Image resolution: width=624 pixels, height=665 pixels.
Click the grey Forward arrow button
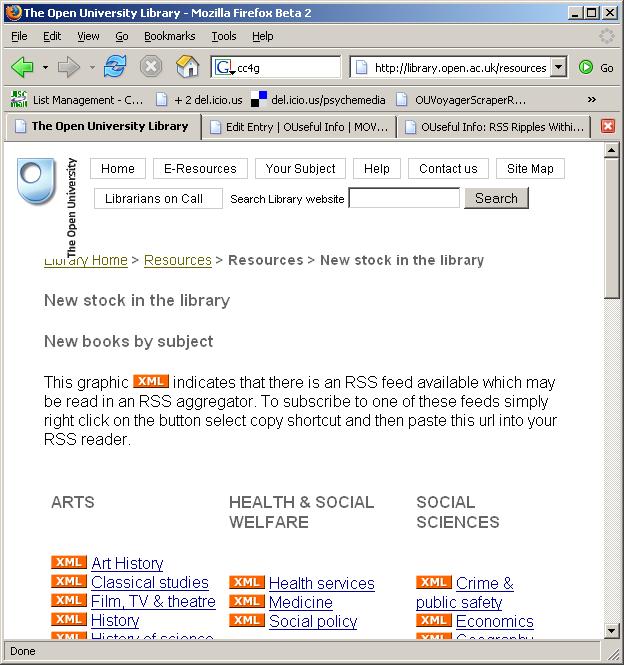(x=68, y=67)
